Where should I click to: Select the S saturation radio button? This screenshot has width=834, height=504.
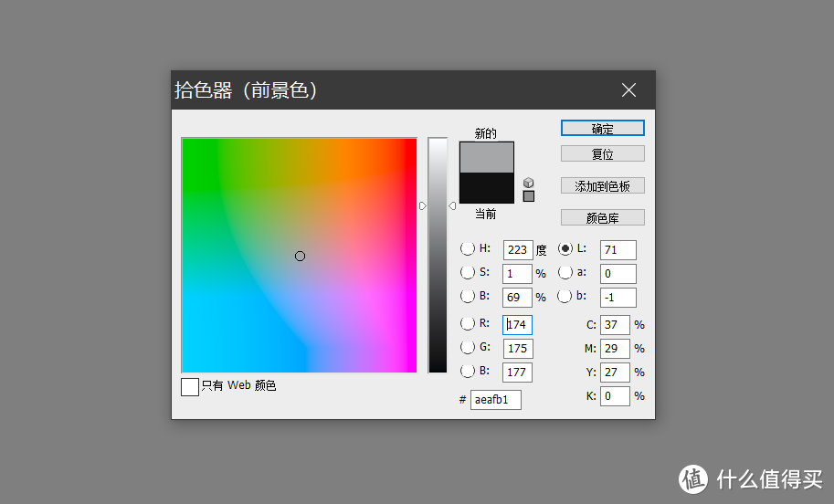click(468, 272)
